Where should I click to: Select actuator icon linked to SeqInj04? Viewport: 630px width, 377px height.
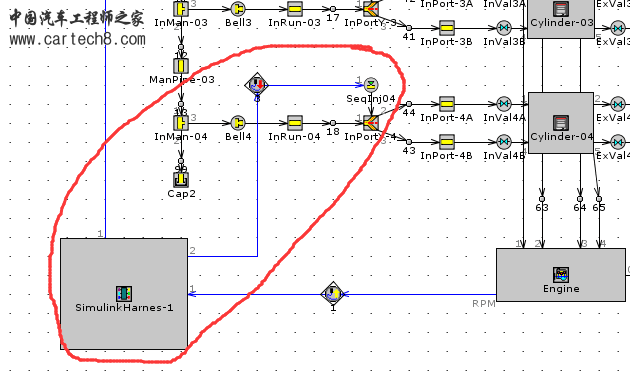coord(257,85)
